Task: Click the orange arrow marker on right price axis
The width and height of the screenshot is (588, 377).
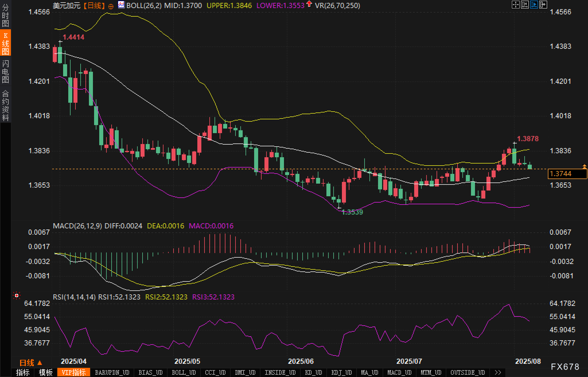Action: click(584, 166)
